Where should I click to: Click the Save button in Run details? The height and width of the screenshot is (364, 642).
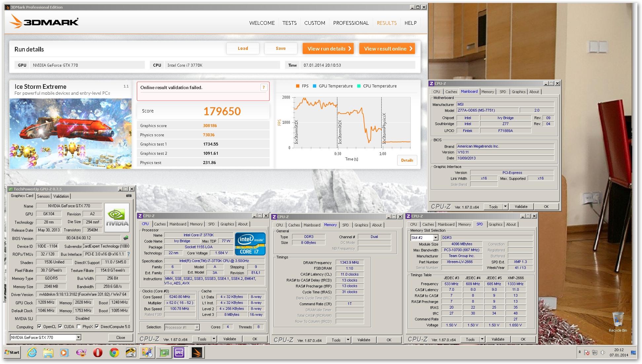point(281,49)
